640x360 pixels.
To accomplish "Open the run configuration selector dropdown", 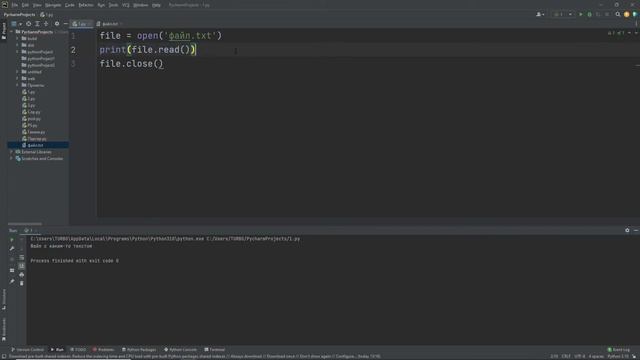I will pyautogui.click(x=563, y=15).
